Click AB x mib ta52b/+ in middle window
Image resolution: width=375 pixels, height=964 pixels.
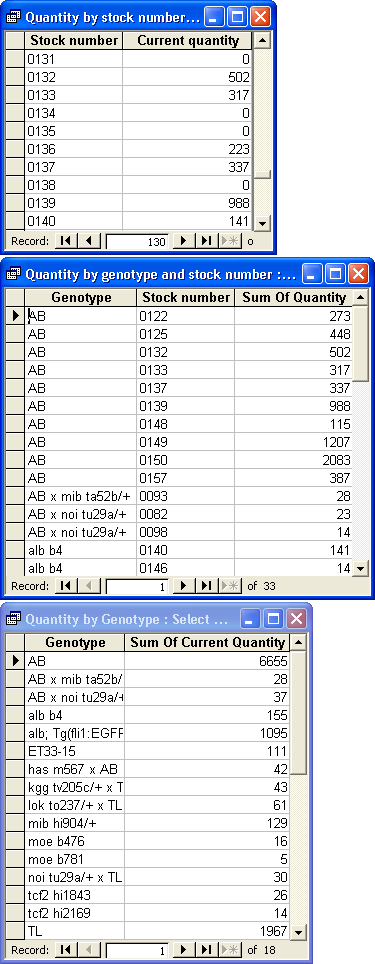pos(81,496)
